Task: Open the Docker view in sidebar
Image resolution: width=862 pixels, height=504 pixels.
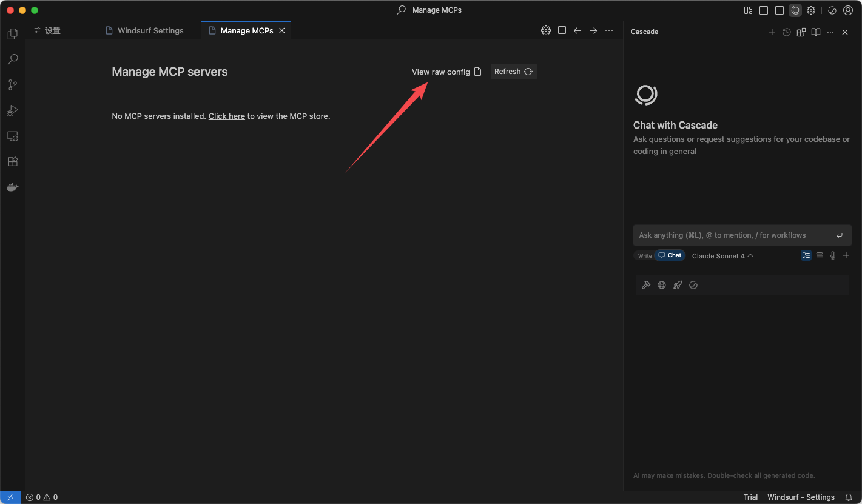Action: [x=12, y=187]
